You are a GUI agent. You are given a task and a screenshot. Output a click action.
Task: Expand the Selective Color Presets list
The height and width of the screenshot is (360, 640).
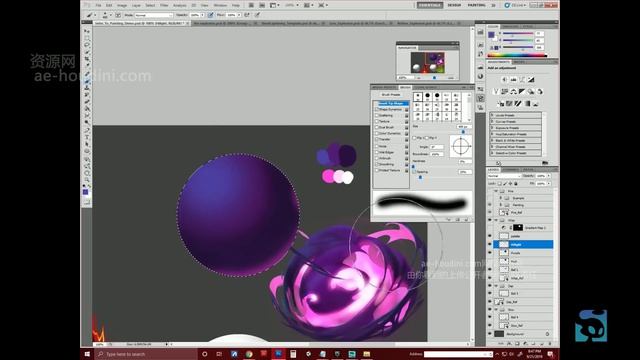[492, 153]
